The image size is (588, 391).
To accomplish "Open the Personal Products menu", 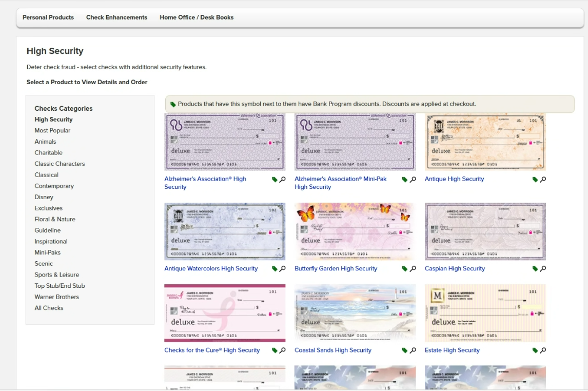I will 48,17.
